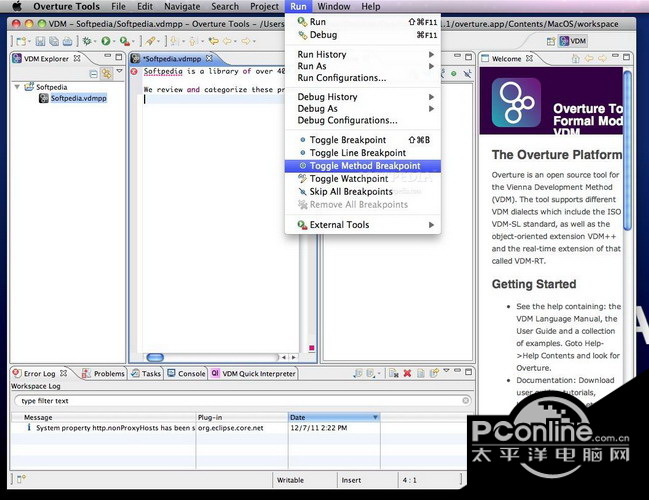Switch to the Tasks tab
This screenshot has height=500, width=649.
[146, 373]
